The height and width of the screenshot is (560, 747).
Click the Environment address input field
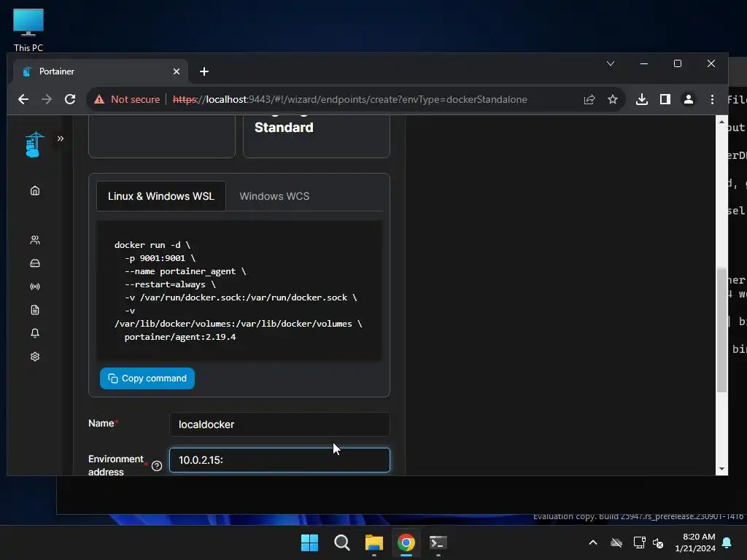279,460
